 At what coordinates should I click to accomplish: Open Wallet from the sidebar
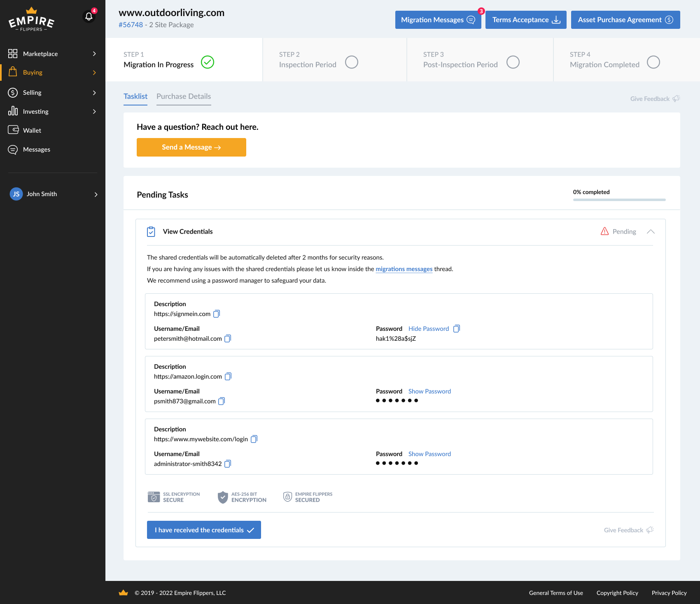(x=32, y=131)
